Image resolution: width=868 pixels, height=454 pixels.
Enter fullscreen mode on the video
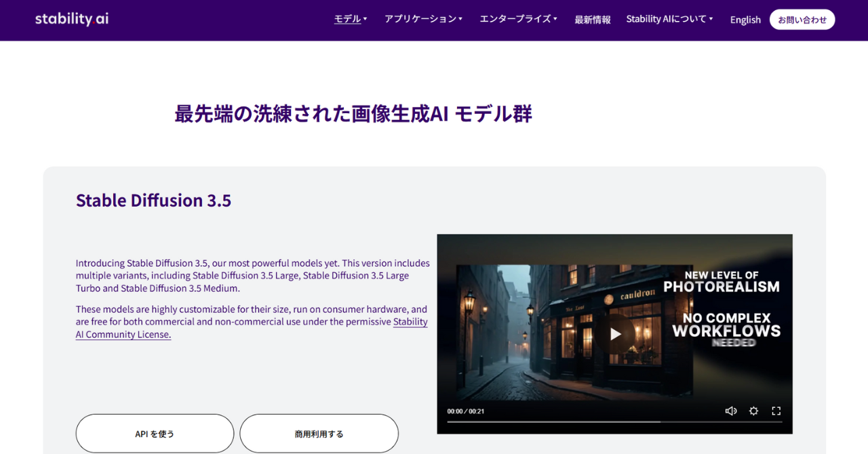(x=776, y=411)
